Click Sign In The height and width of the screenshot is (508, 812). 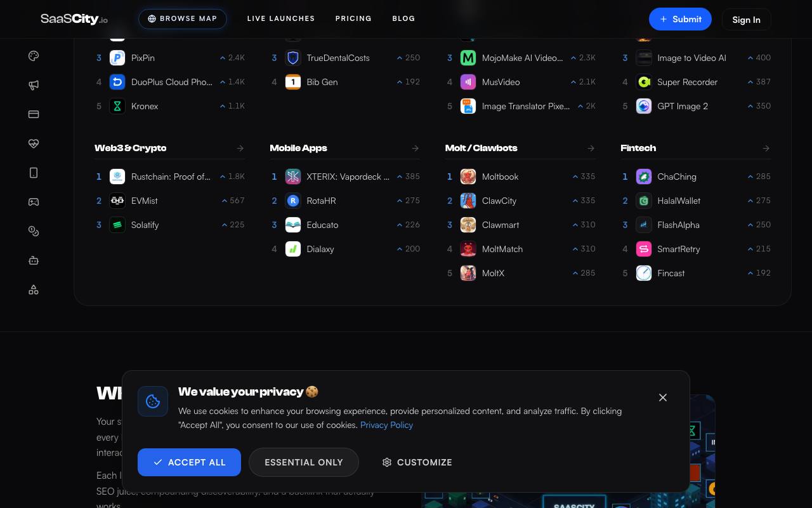[746, 20]
